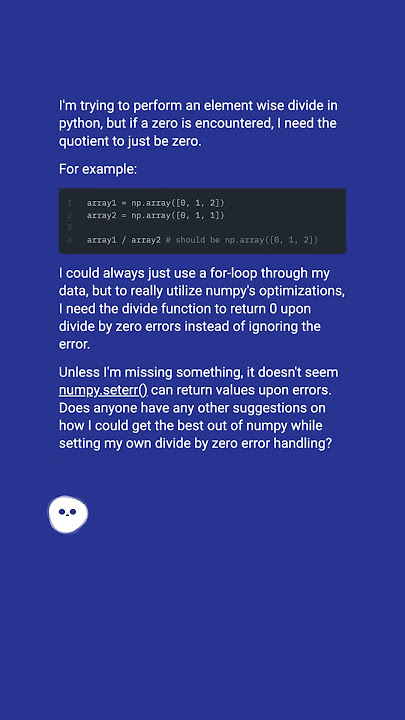Click the '# should be np.array' comment
The height and width of the screenshot is (720, 405).
point(242,240)
